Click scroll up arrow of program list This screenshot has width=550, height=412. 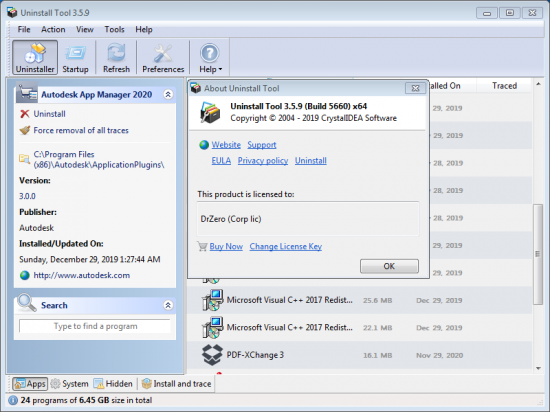538,84
